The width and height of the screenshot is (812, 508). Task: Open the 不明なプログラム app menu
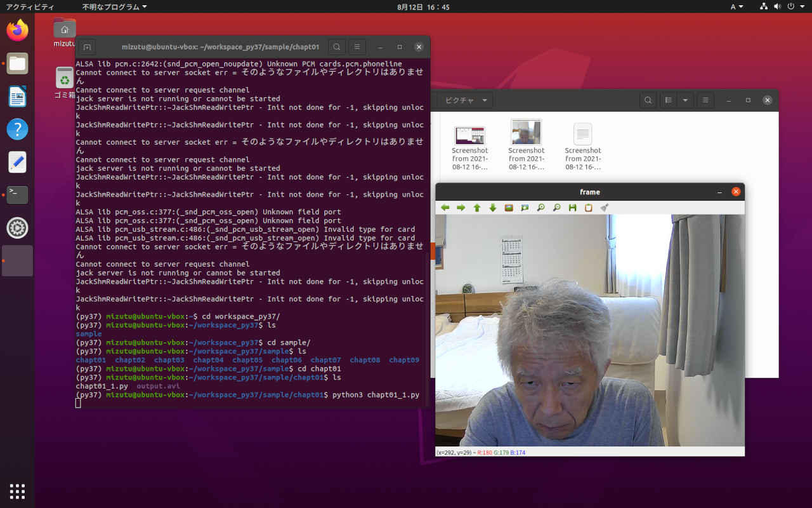tap(114, 6)
